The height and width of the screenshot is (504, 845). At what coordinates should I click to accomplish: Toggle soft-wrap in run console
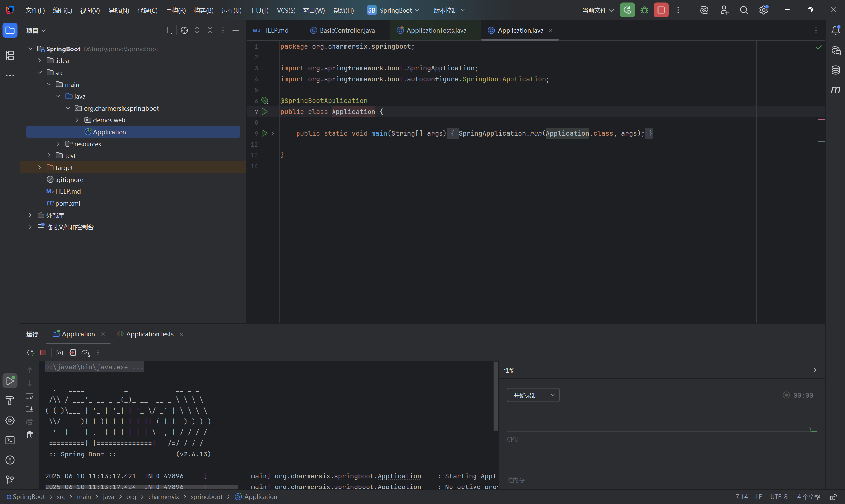point(30,396)
